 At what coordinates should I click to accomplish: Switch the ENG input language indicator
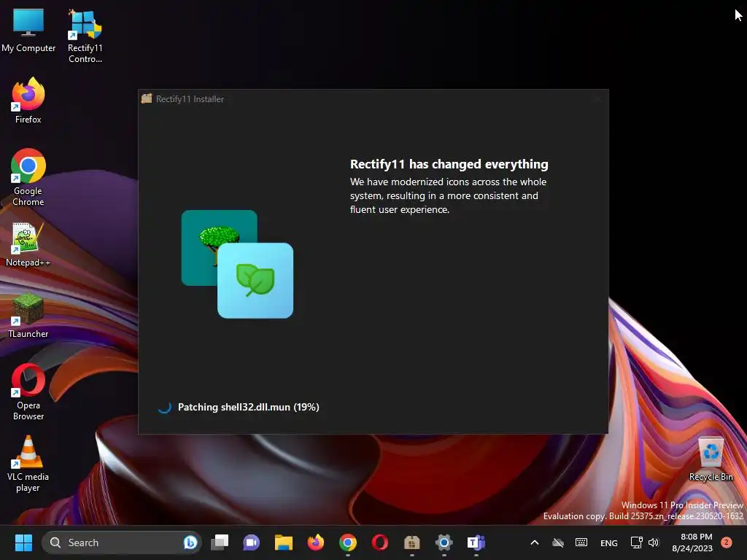point(609,542)
